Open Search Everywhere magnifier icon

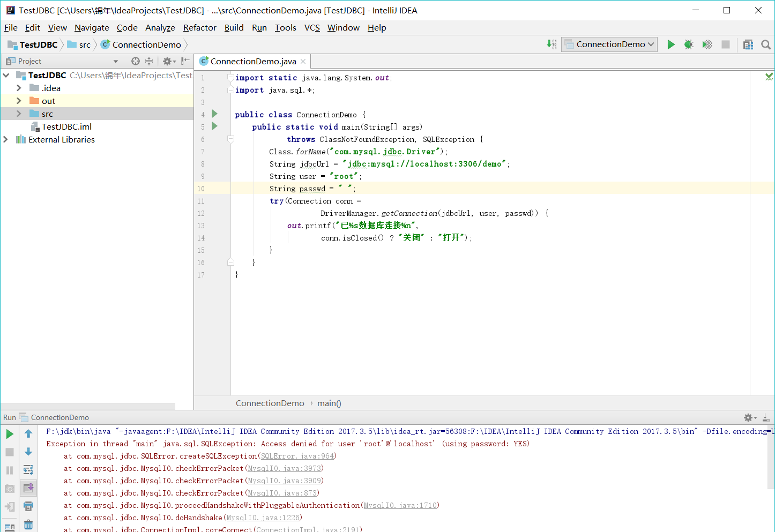click(x=766, y=44)
